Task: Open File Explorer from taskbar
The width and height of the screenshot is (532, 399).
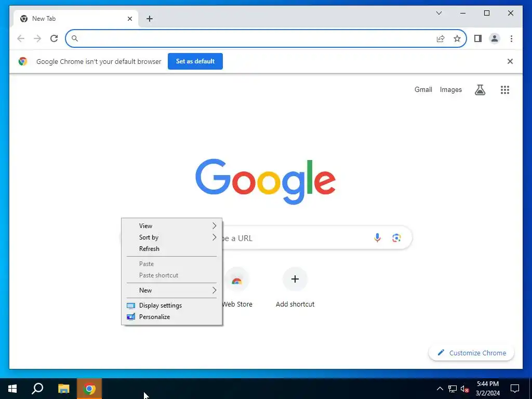Action: point(63,389)
